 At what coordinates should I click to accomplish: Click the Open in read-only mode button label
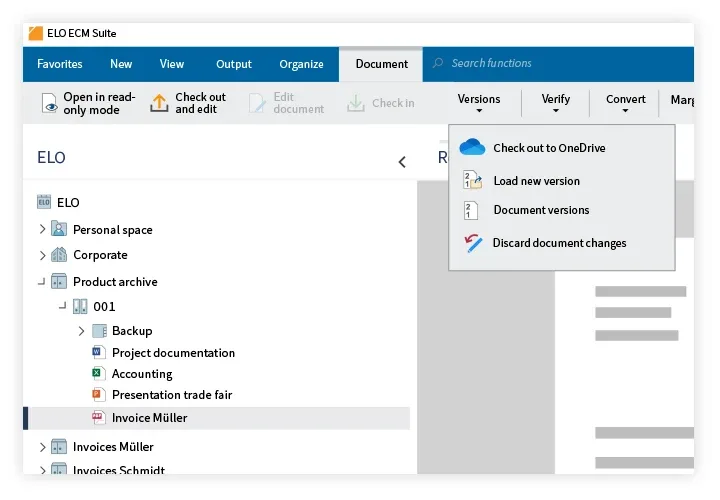coord(99,103)
